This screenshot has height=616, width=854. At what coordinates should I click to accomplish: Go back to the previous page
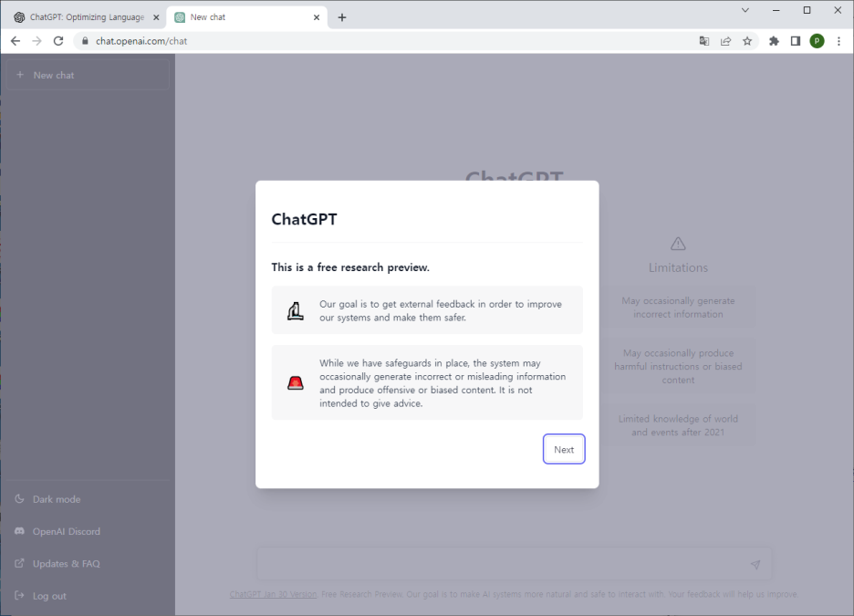pyautogui.click(x=16, y=41)
